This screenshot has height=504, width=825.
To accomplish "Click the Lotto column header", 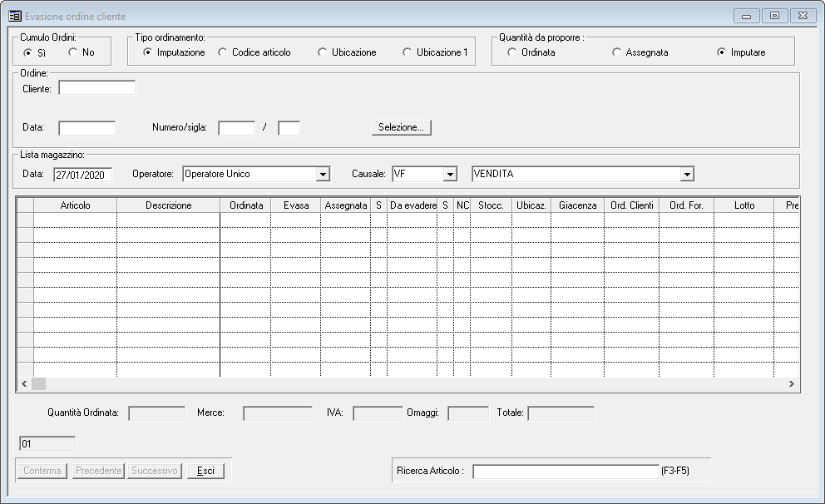I will click(x=744, y=205).
